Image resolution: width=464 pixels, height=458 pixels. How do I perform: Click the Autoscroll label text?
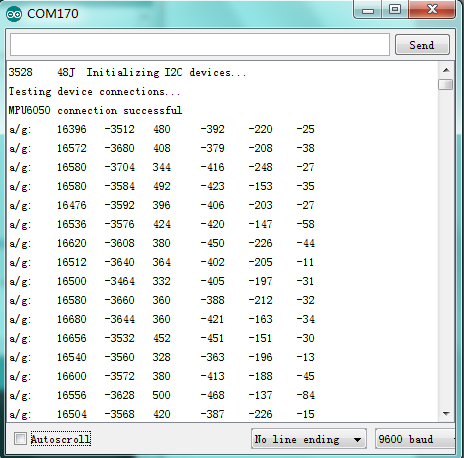point(60,439)
